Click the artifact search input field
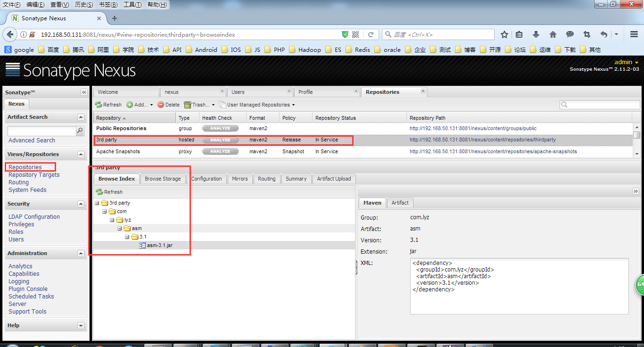This screenshot has height=347, width=644. coord(42,131)
